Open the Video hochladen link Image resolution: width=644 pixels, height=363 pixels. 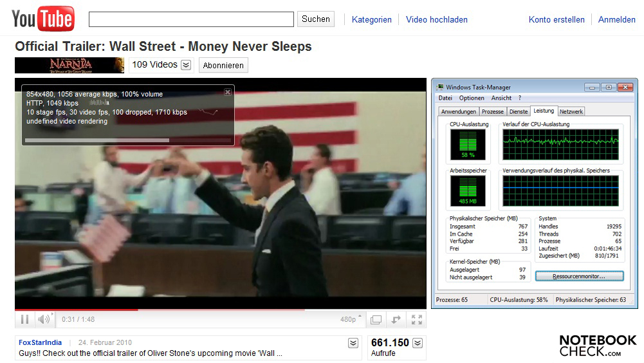click(437, 19)
